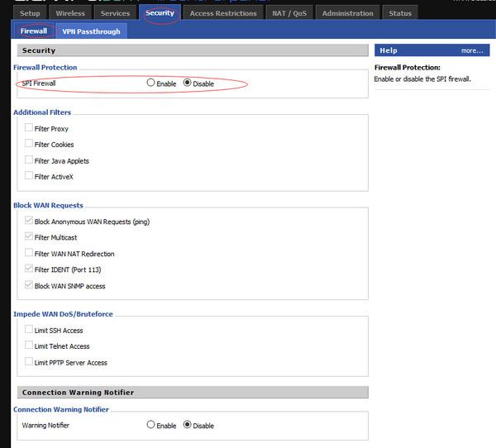This screenshot has height=448, width=496.
Task: Go to Access Restrictions tab
Action: click(223, 13)
